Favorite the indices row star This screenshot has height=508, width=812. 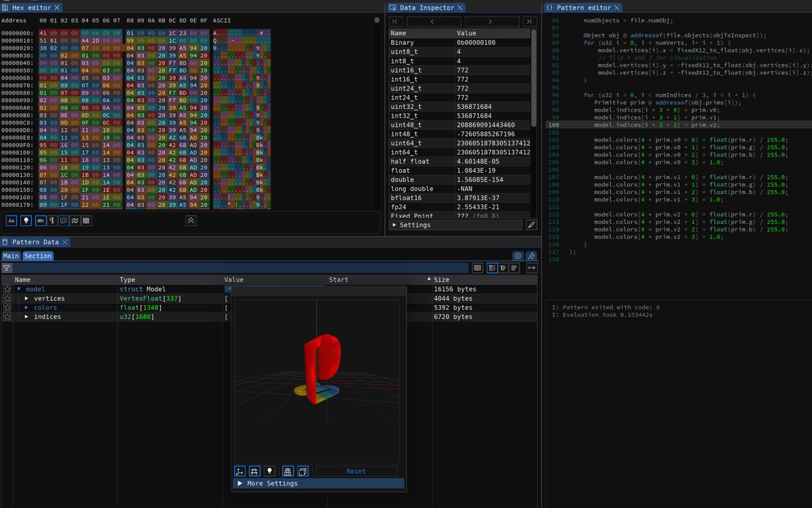(x=7, y=317)
